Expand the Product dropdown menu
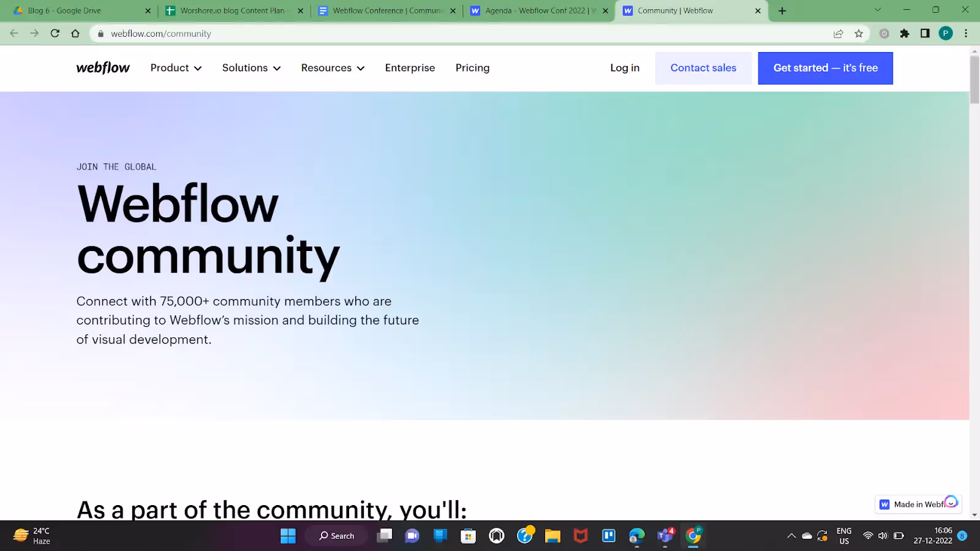Viewport: 980px width, 551px height. (x=176, y=68)
